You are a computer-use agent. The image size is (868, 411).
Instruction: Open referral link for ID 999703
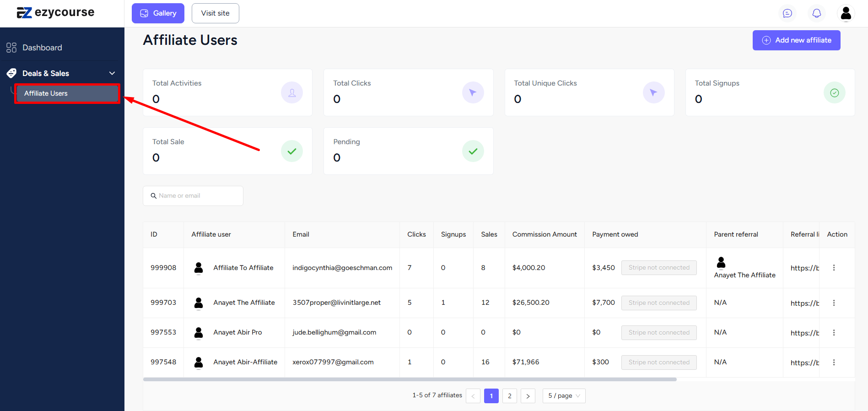(x=805, y=303)
